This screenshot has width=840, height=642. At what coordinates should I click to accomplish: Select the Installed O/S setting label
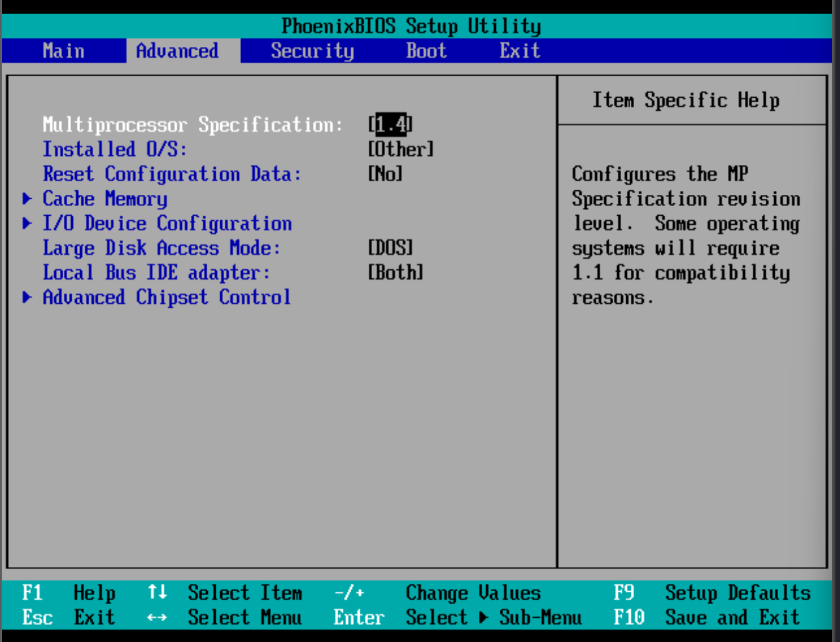pyautogui.click(x=115, y=149)
